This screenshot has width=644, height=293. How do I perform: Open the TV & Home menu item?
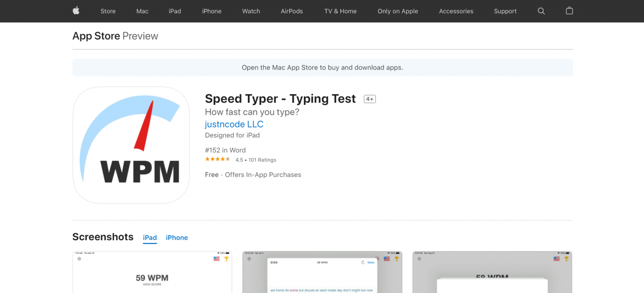point(340,11)
